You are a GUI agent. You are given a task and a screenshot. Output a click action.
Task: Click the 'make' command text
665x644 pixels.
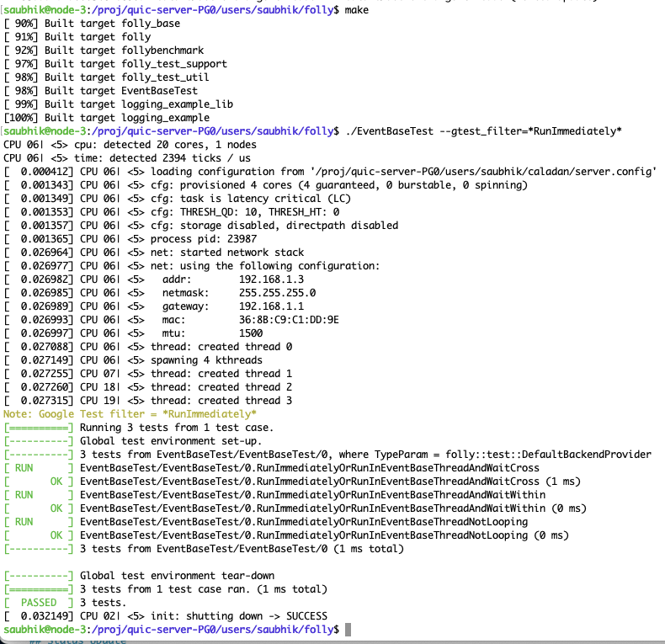(x=357, y=10)
